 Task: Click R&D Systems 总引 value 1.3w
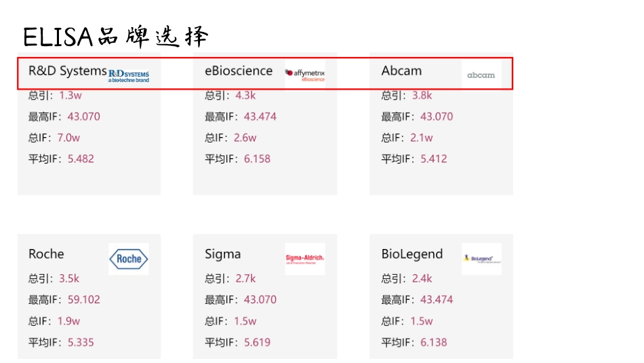click(x=71, y=96)
